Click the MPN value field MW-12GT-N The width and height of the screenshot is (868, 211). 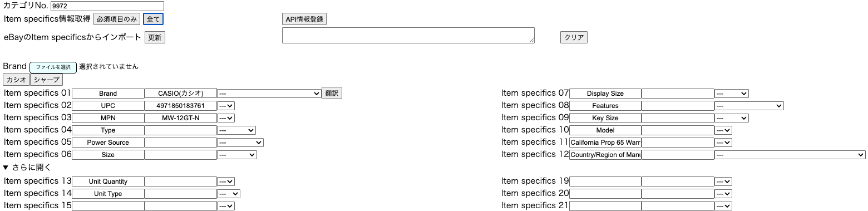click(x=181, y=118)
